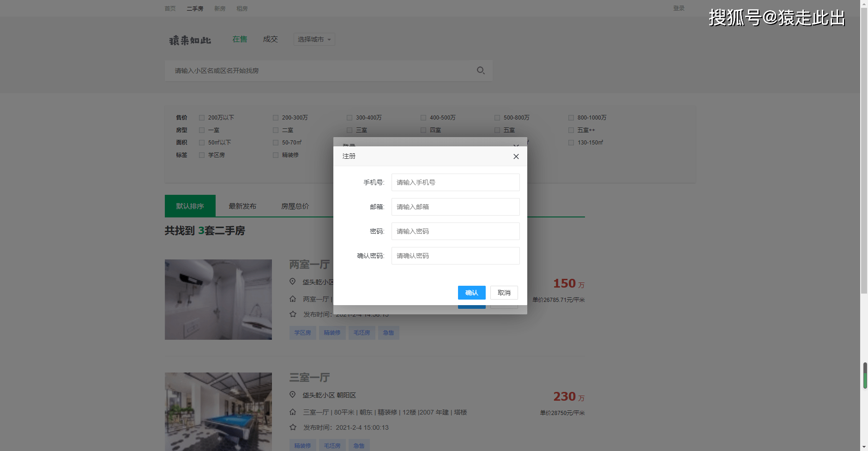
Task: Check the 500-800万 price filter
Action: 497,118
